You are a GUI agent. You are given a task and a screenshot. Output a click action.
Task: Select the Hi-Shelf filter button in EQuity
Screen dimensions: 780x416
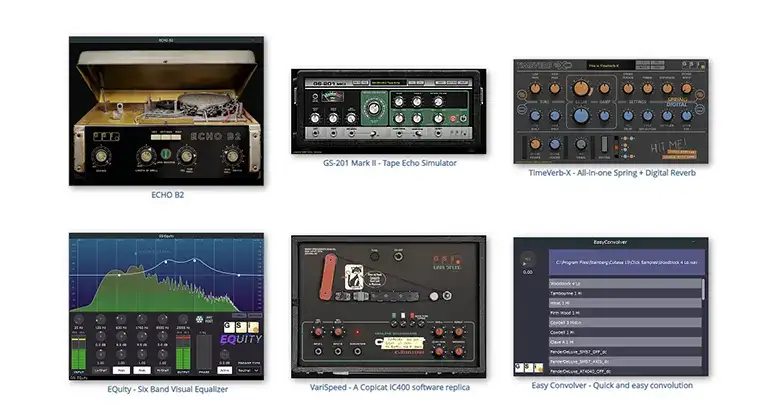coord(163,370)
